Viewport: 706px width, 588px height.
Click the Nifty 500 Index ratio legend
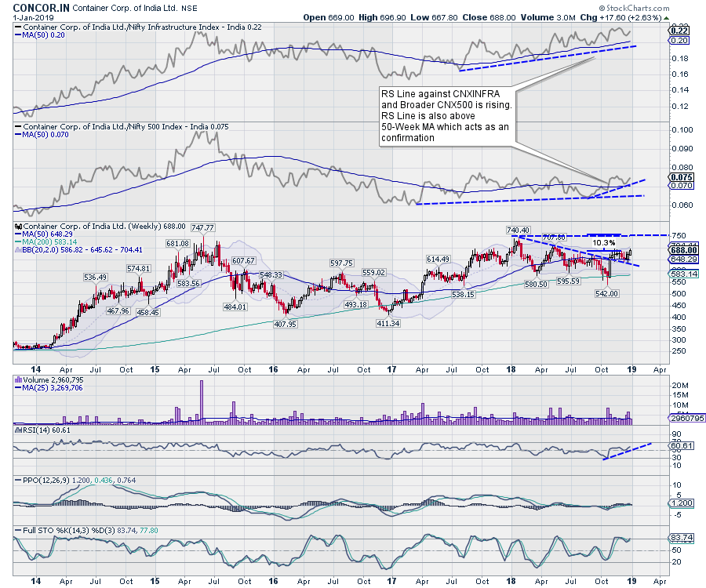coord(122,127)
